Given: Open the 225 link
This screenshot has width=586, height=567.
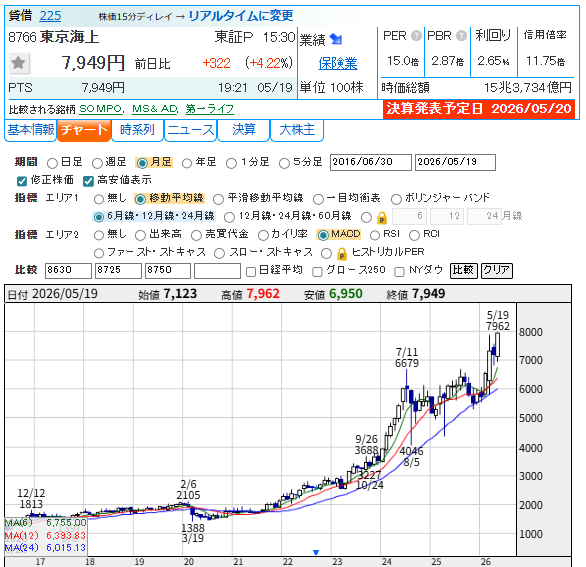Looking at the screenshot, I should point(50,16).
